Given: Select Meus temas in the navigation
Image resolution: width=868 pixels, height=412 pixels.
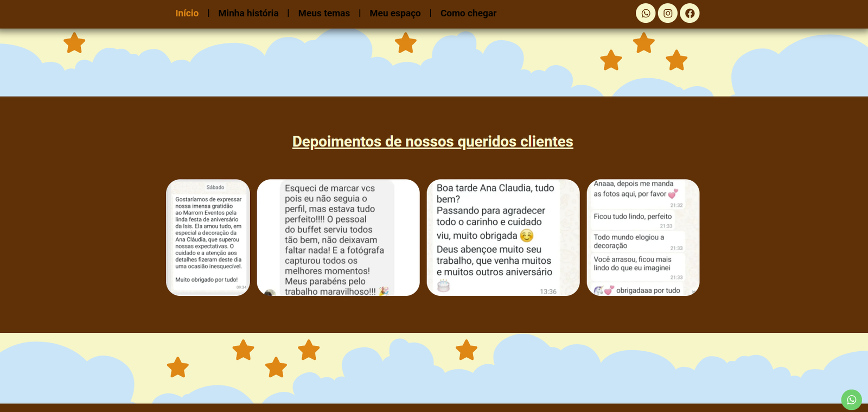Looking at the screenshot, I should 324,13.
